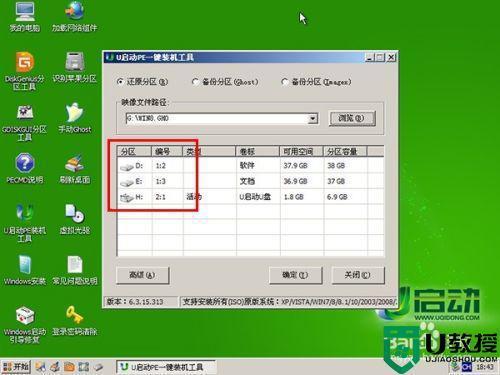Click the 2:1 number cell
Viewport: 500px width, 375px height.
[161, 197]
